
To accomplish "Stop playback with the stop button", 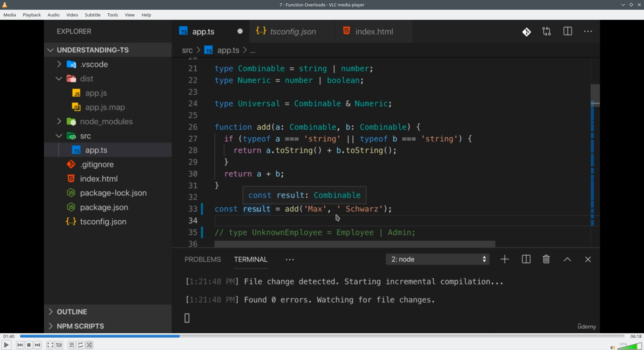I will pos(29,345).
